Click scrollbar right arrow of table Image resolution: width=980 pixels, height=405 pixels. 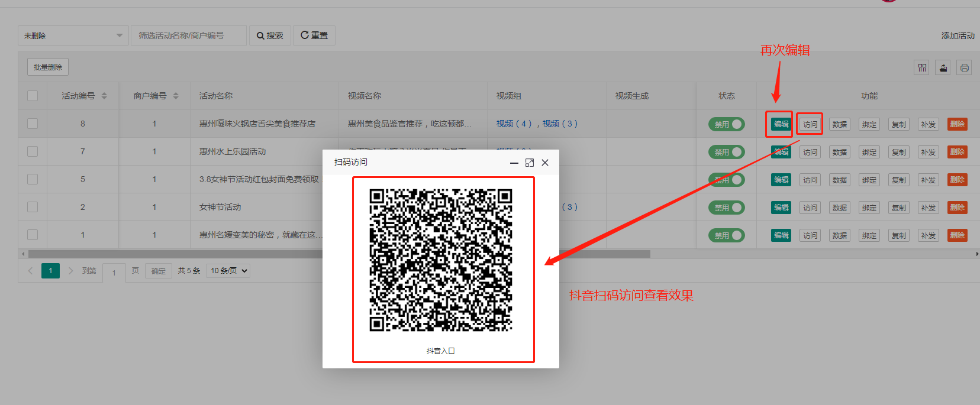[977, 254]
